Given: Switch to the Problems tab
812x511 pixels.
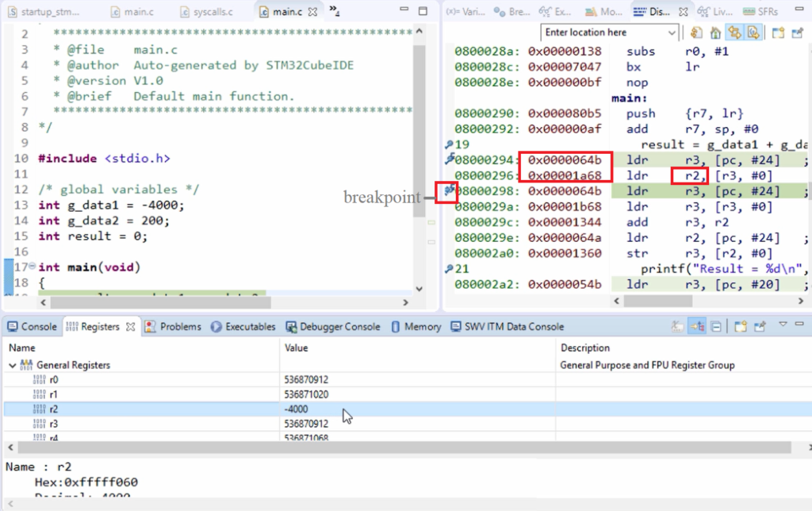Looking at the screenshot, I should tap(173, 326).
